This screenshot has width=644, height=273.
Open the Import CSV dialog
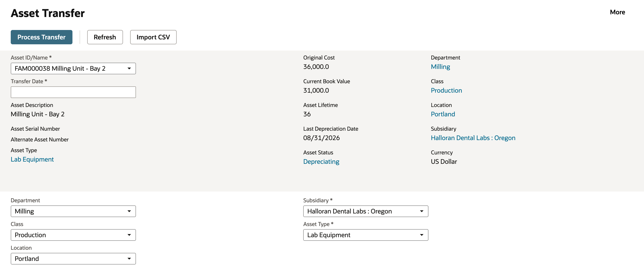point(153,37)
